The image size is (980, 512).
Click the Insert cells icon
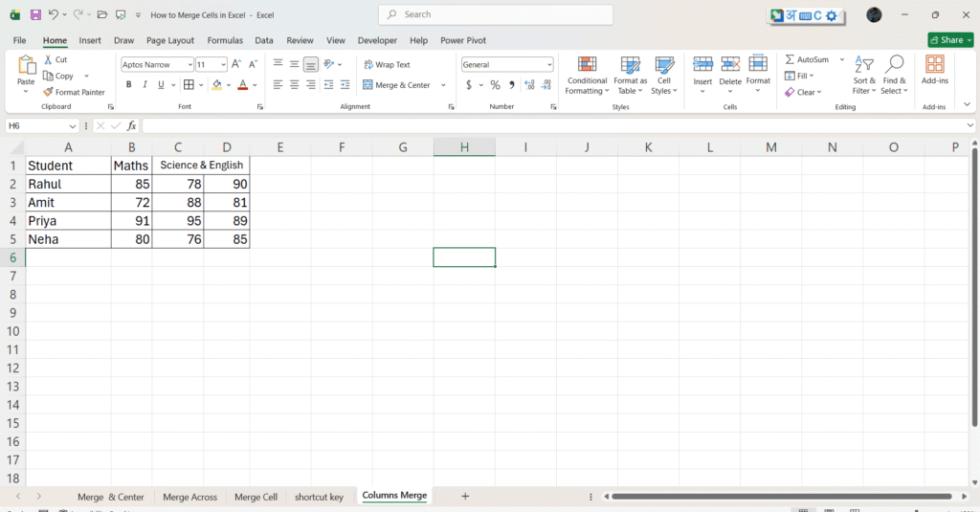pyautogui.click(x=702, y=64)
